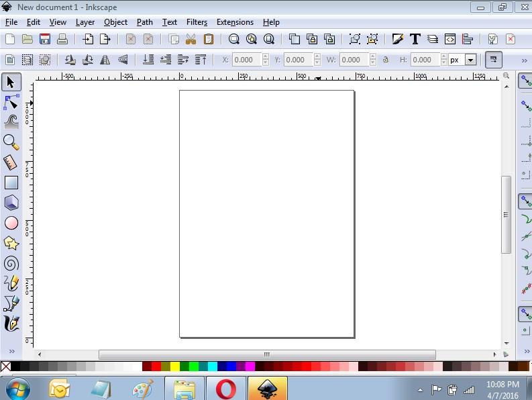Image resolution: width=532 pixels, height=400 pixels.
Task: Toggle snap other points button
Action: [x=525, y=313]
